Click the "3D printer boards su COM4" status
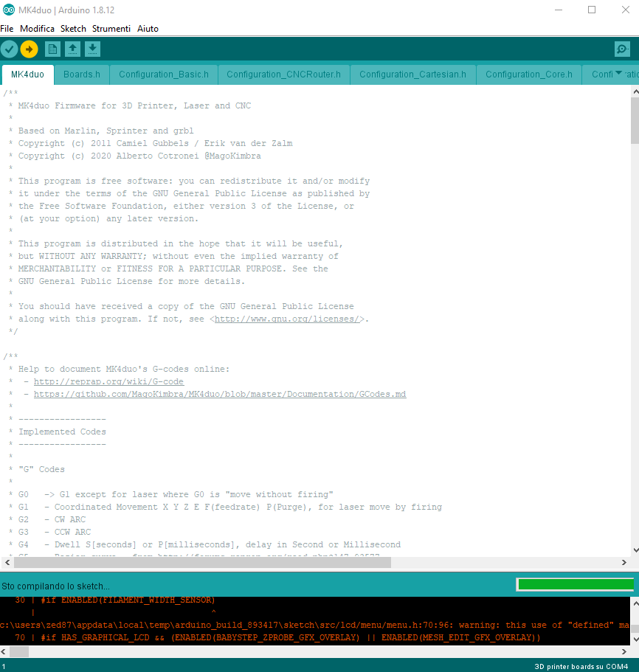Viewport: 639px width, 672px height. coord(581,666)
